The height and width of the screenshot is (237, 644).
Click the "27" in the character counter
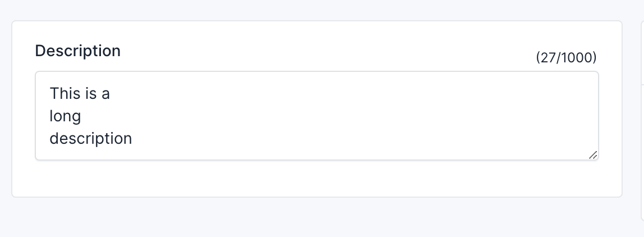[x=547, y=58]
